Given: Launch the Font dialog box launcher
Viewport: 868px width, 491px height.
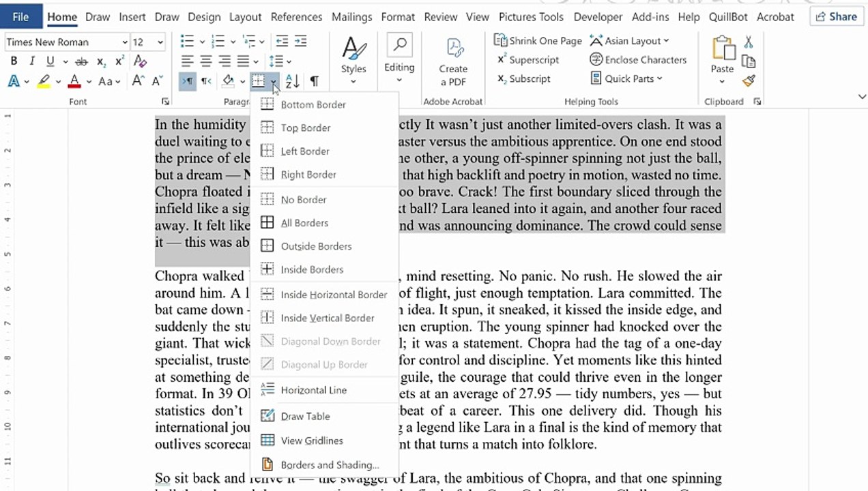Looking at the screenshot, I should [165, 102].
